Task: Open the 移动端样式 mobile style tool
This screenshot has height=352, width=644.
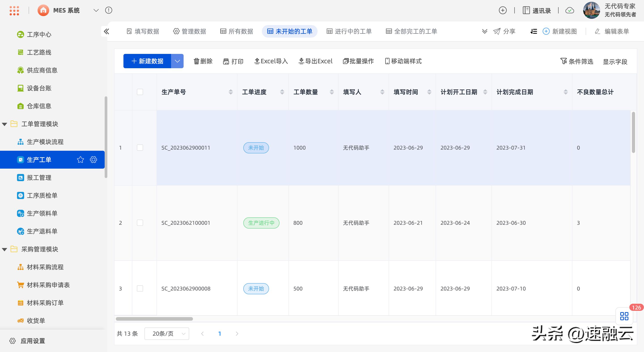Action: point(403,61)
